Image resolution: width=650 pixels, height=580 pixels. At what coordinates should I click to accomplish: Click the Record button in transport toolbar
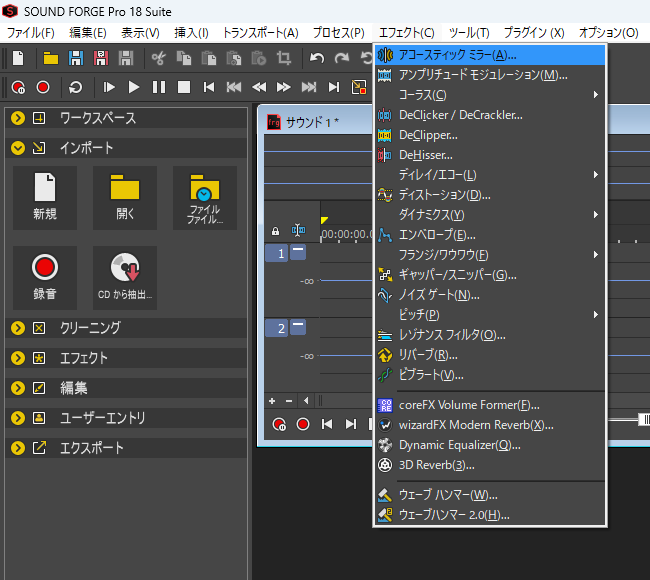43,87
